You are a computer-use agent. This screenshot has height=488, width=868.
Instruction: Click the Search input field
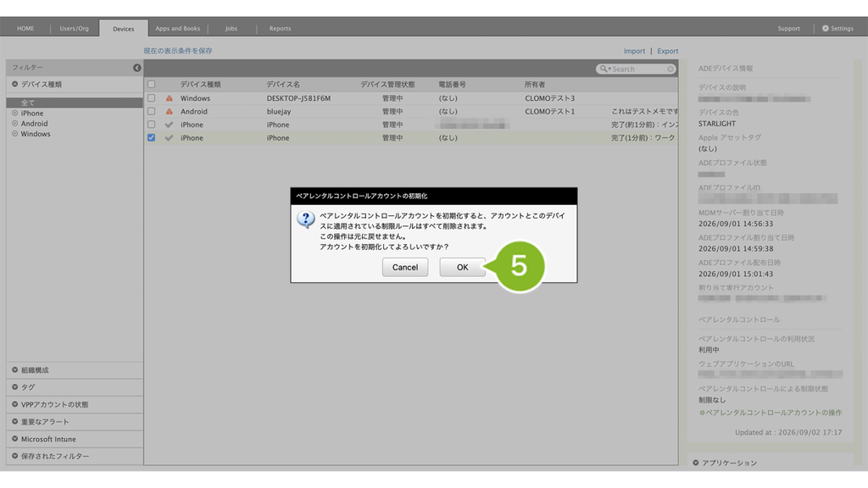(637, 69)
